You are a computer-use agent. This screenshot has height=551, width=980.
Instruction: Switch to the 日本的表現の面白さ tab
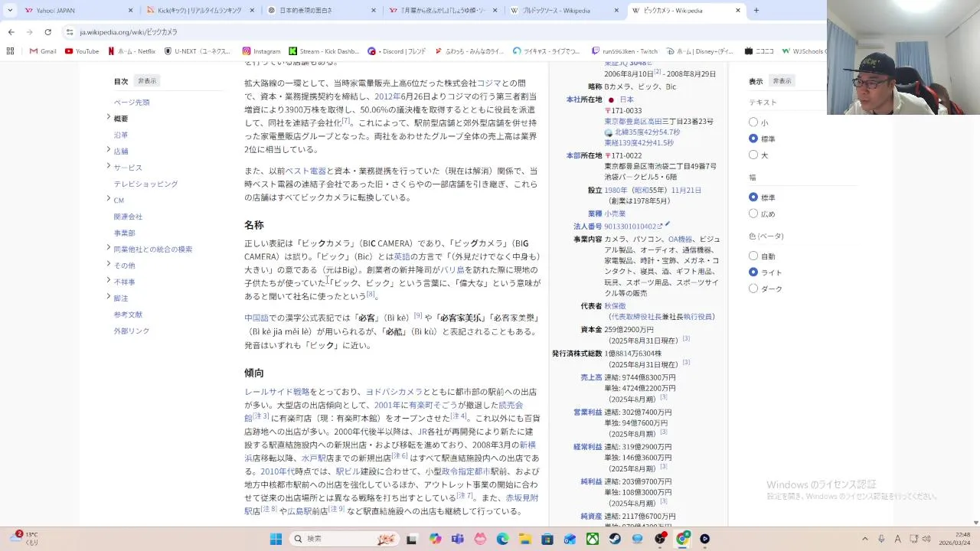point(322,11)
